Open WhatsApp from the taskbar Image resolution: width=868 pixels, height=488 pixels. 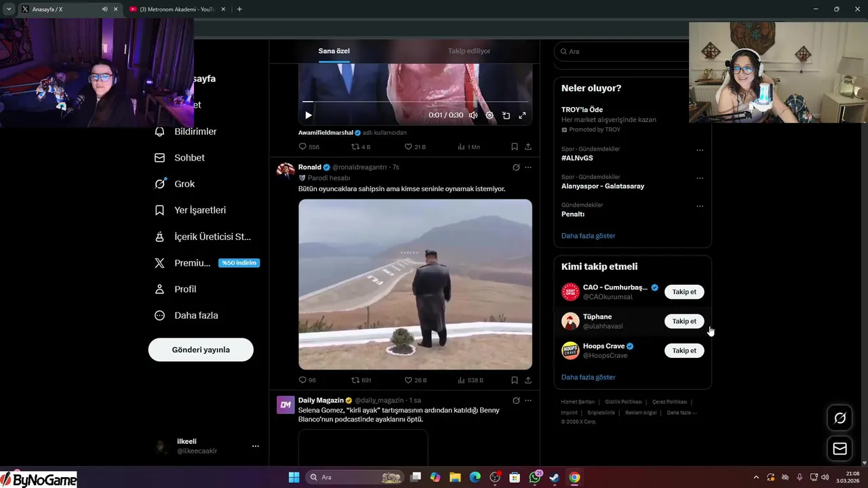tap(535, 477)
